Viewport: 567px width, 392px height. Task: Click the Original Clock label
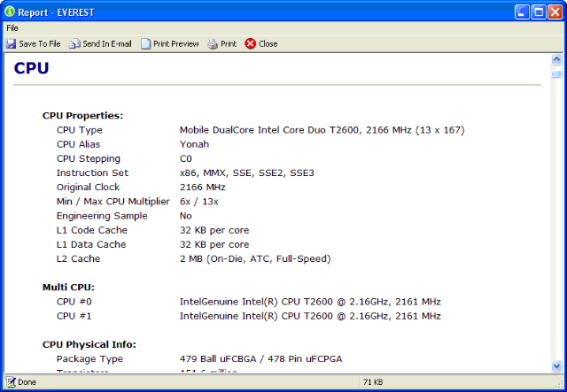[89, 187]
